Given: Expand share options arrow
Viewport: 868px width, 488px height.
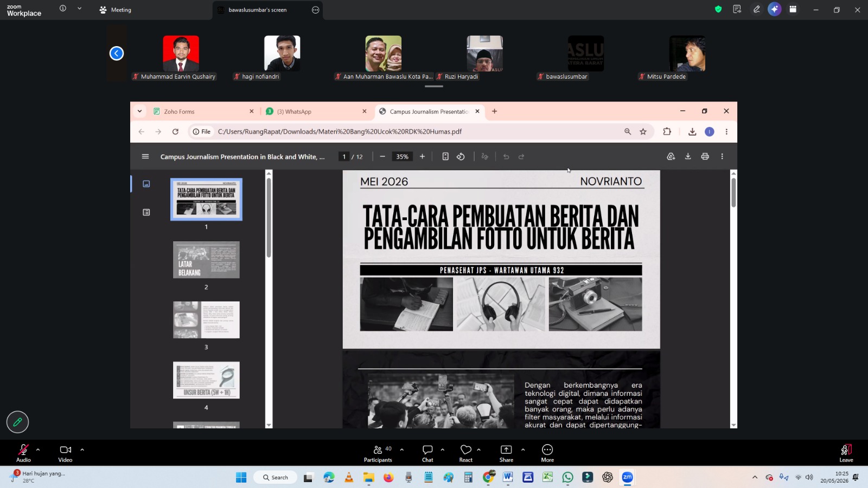Looking at the screenshot, I should tap(523, 450).
